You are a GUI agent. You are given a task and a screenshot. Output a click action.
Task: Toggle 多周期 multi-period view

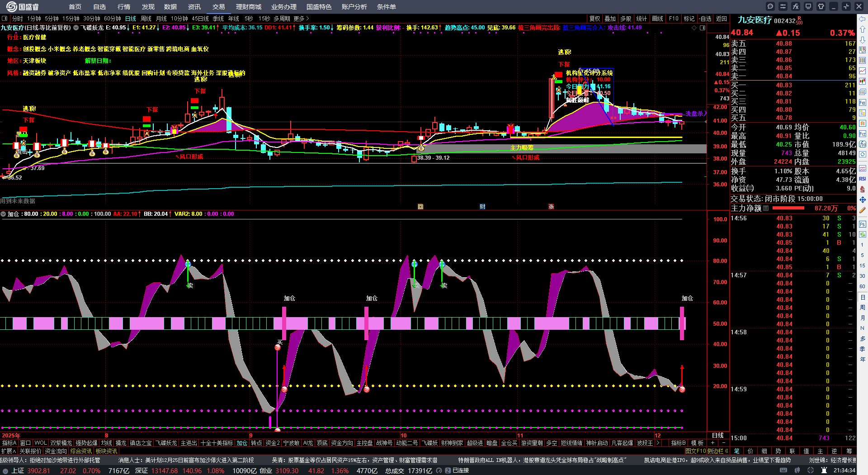pos(282,19)
